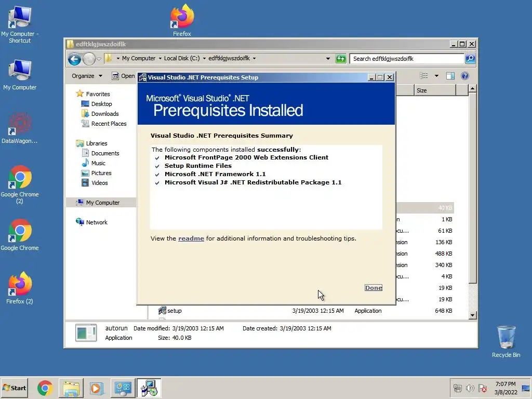Open the My Computer - Shortcut desktop icon
This screenshot has height=399, width=532.
(x=20, y=25)
